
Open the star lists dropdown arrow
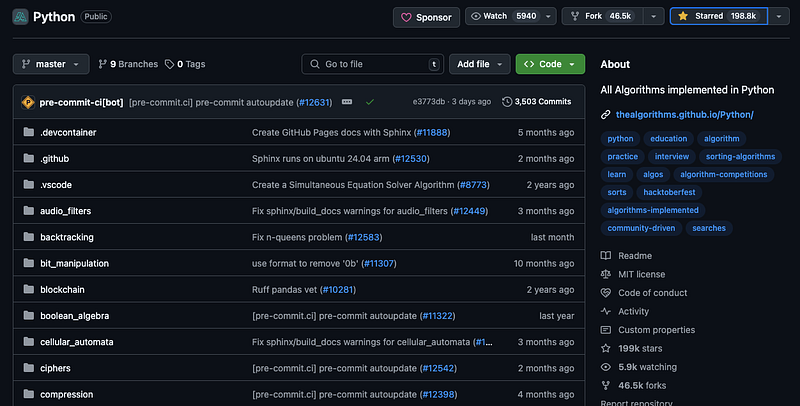[779, 16]
